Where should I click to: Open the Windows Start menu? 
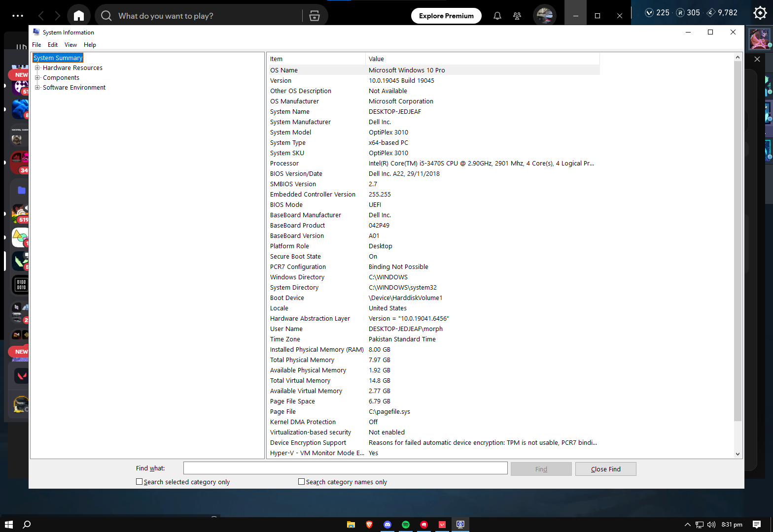point(8,525)
